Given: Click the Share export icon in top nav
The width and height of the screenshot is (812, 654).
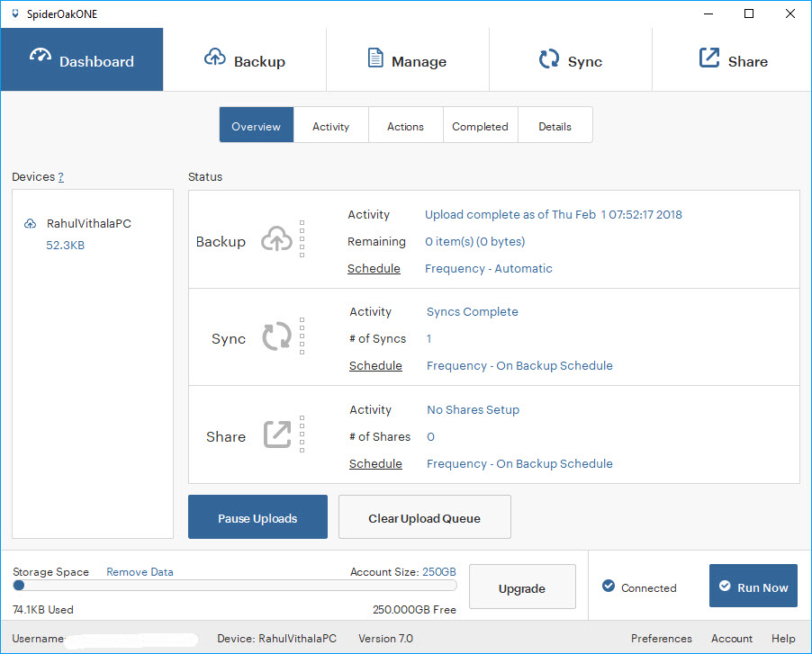Looking at the screenshot, I should (709, 58).
